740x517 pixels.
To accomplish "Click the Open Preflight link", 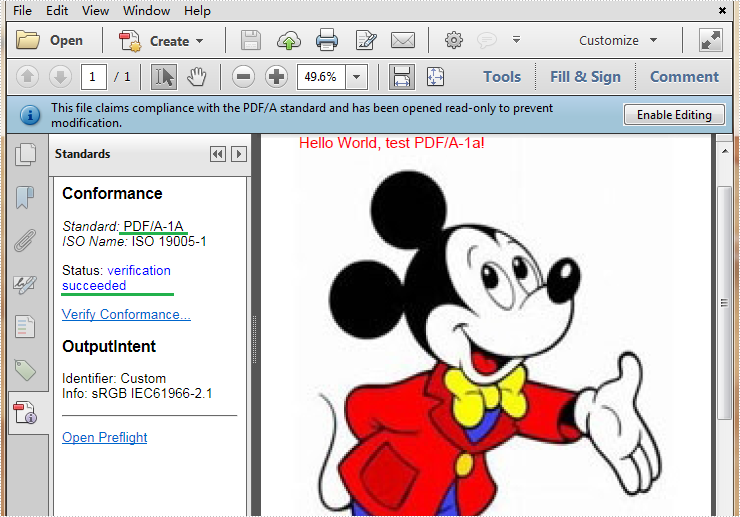I will coord(104,437).
